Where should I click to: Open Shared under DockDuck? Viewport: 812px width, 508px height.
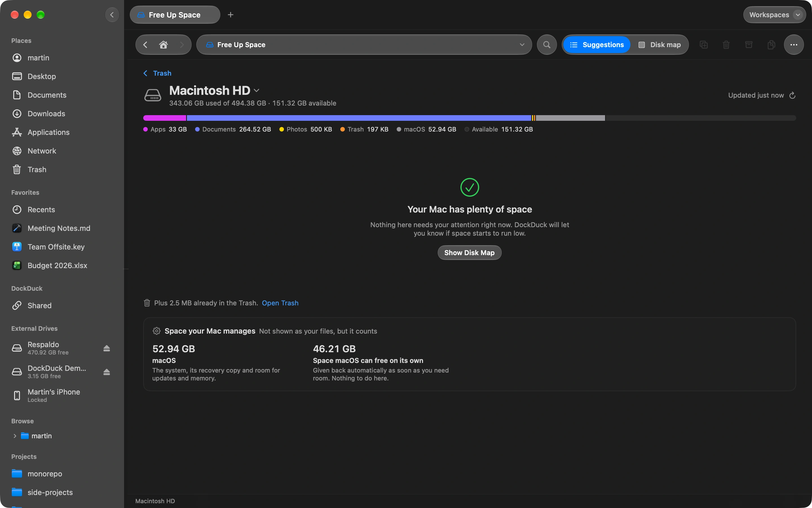tap(62, 305)
